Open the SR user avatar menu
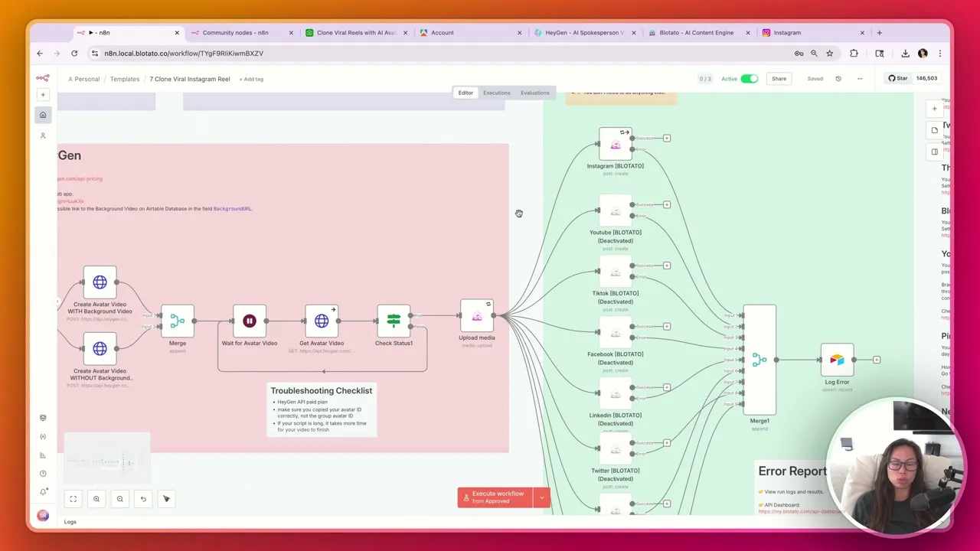Image resolution: width=980 pixels, height=551 pixels. tap(43, 515)
